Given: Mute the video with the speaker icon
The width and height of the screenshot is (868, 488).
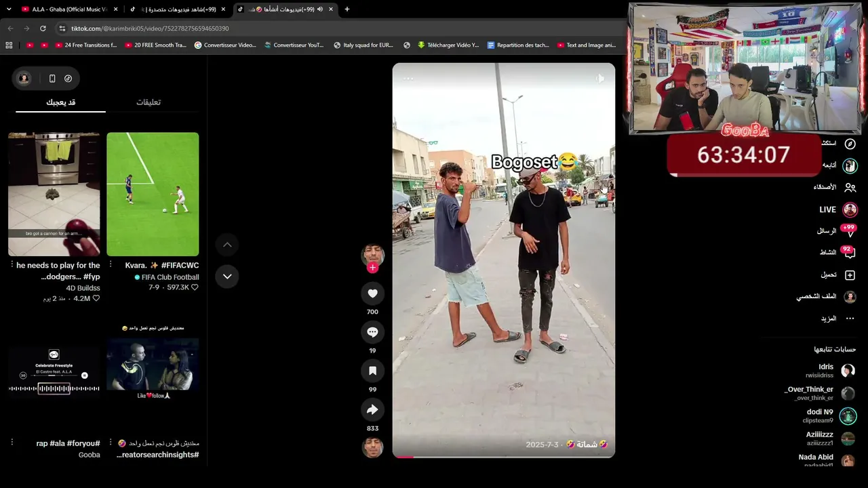Looking at the screenshot, I should [x=600, y=79].
